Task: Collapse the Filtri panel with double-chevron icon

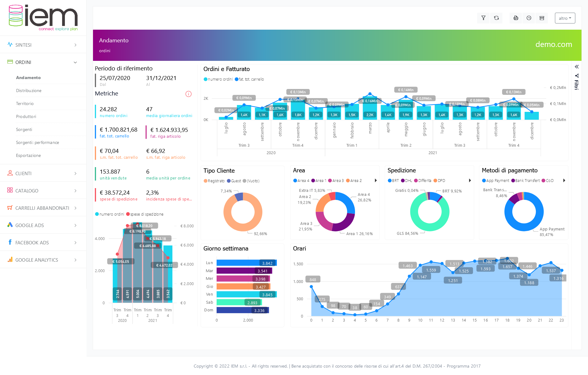Action: coord(577,67)
